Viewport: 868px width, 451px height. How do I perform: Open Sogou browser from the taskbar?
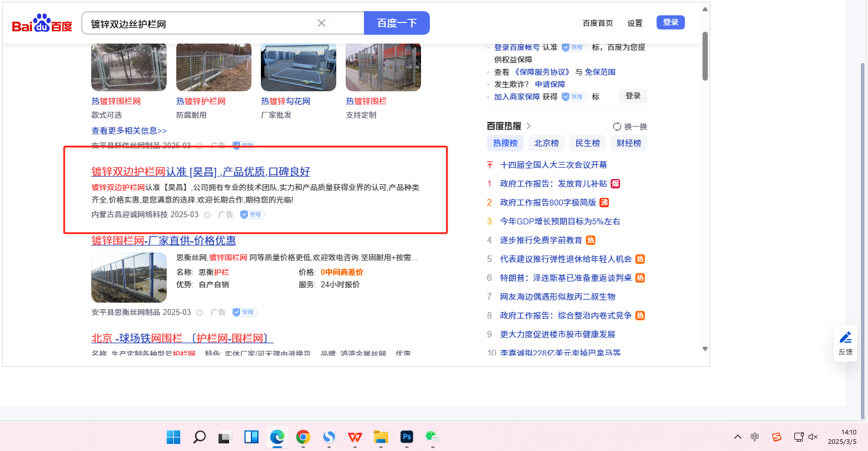329,437
